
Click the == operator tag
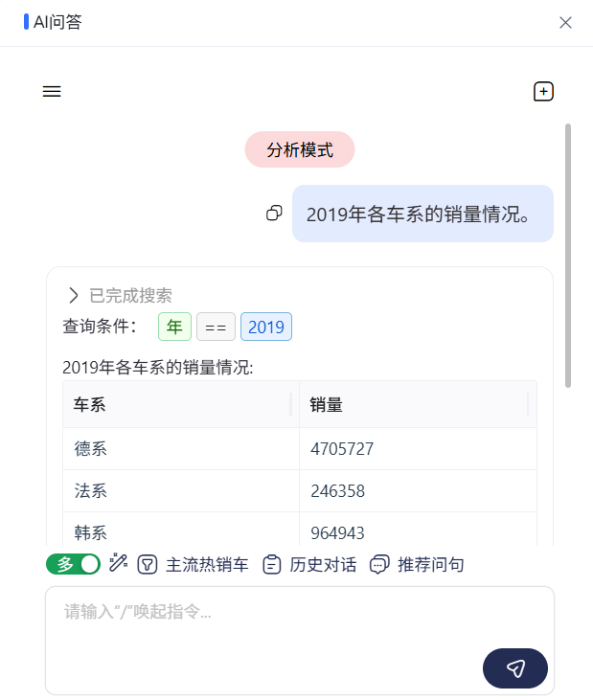tap(216, 327)
